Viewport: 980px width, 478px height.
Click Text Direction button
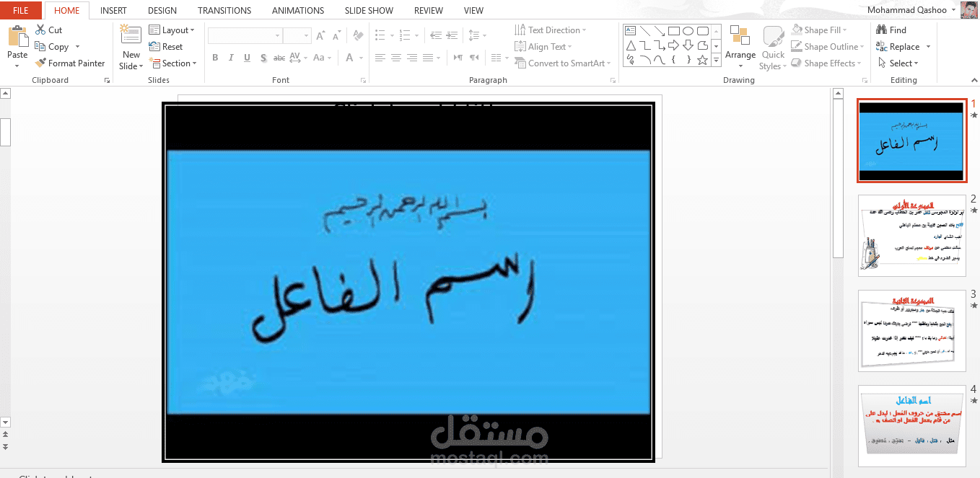click(550, 30)
